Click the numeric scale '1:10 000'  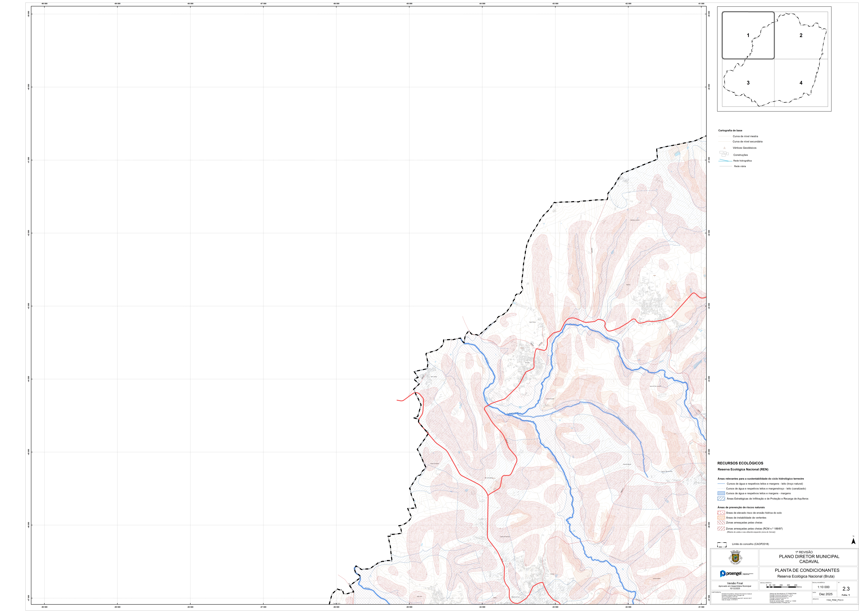click(x=823, y=587)
